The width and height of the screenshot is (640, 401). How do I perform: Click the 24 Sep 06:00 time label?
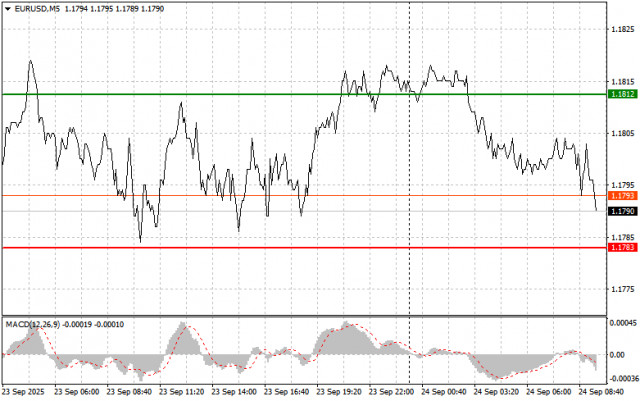[x=549, y=392]
